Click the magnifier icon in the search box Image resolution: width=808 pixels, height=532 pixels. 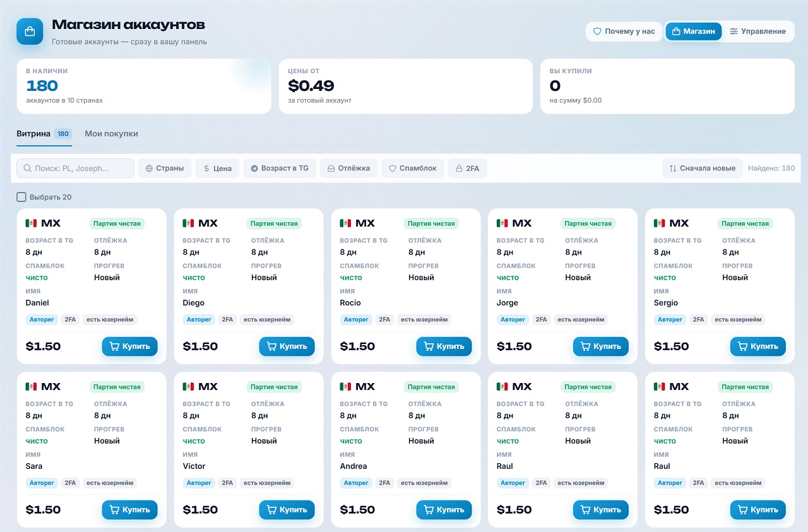(28, 168)
